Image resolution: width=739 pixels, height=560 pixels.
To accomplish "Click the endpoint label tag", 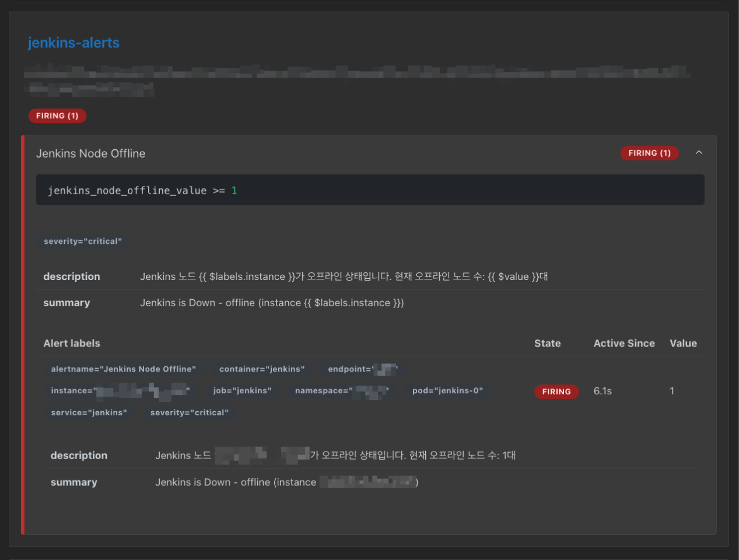I will [x=363, y=369].
